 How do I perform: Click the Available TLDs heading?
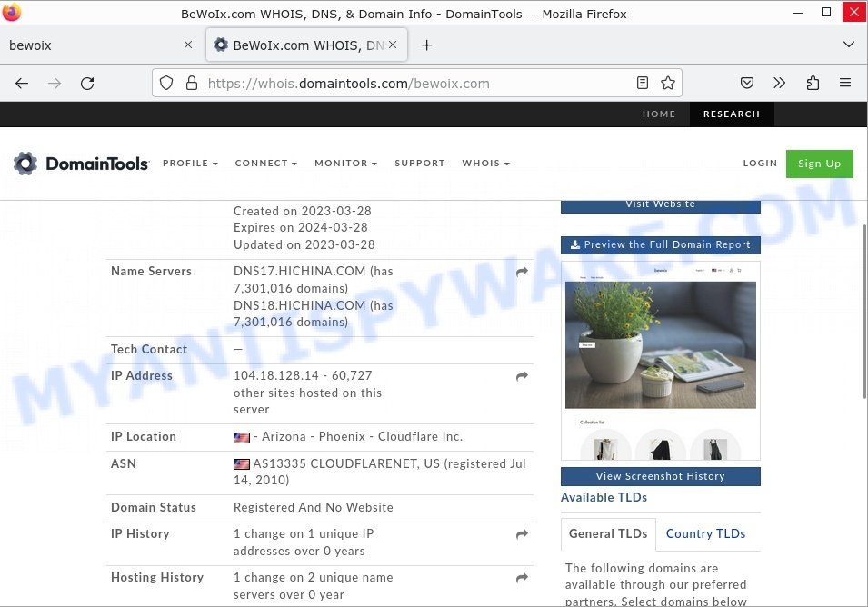[x=604, y=497]
